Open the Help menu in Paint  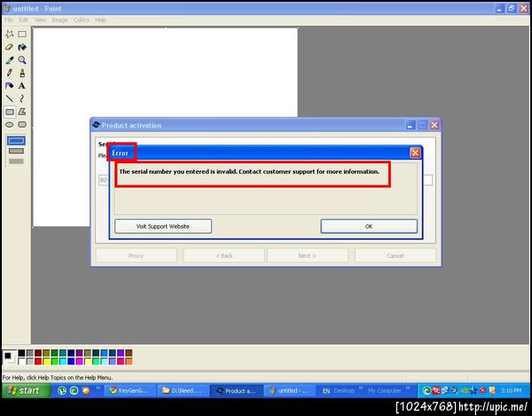[x=100, y=20]
